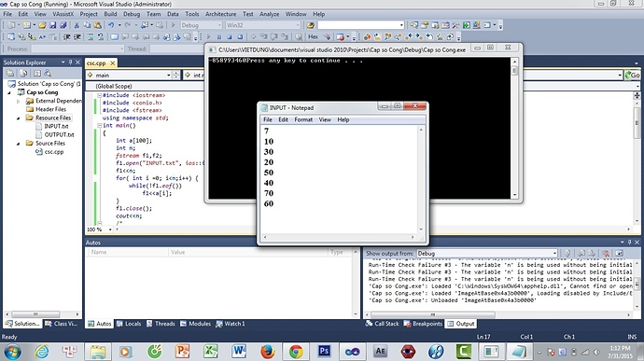Open Notepad File menu
644x361 pixels.
coord(268,119)
